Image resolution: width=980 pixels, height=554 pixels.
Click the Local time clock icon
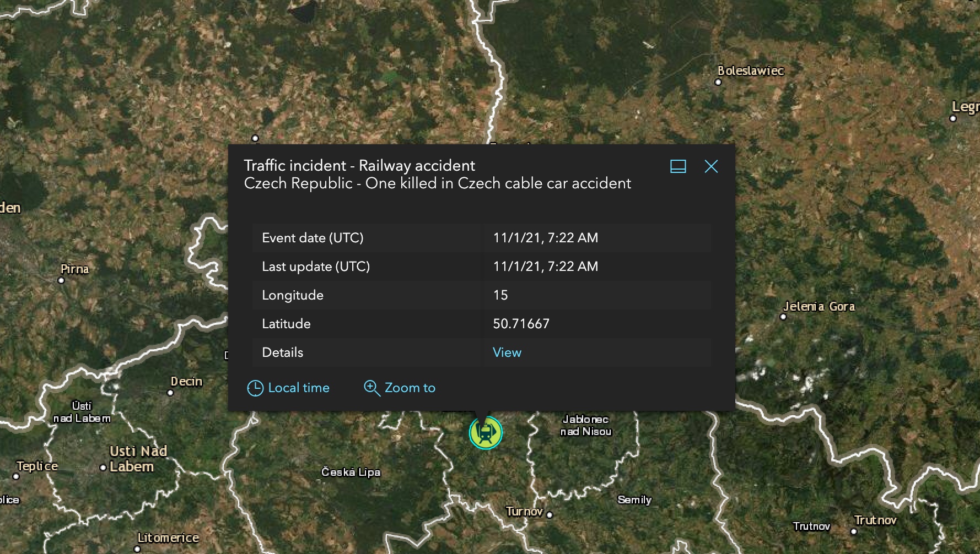coord(255,388)
